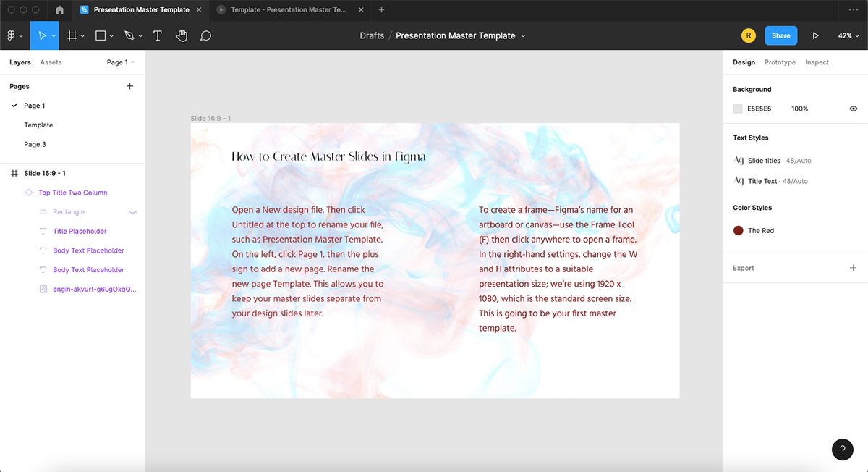Open the 42% zoom dropdown
Image resolution: width=868 pixels, height=472 pixels.
(848, 35)
